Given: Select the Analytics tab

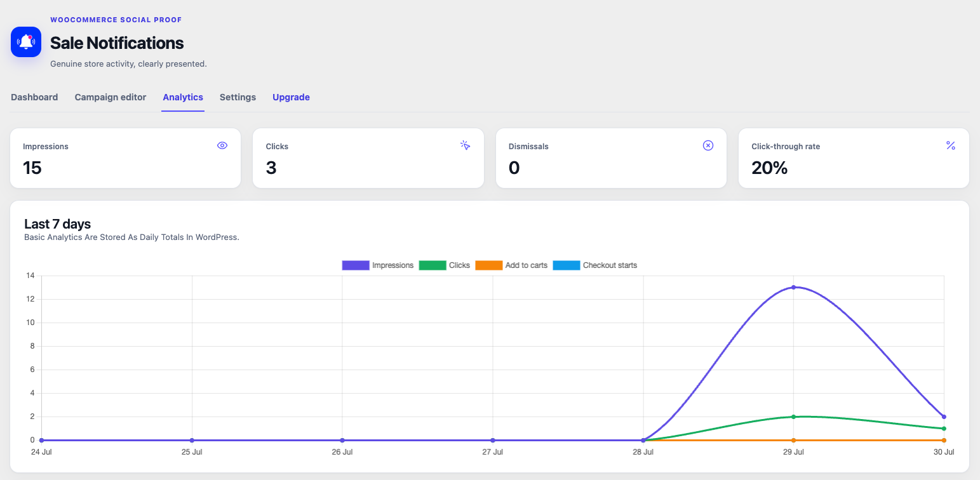Looking at the screenshot, I should click(183, 97).
